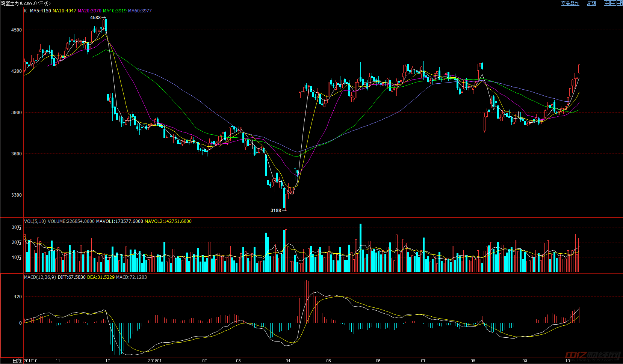This screenshot has width=623, height=364.
Task: Click the 04 month marker on time axis
Action: (288, 361)
